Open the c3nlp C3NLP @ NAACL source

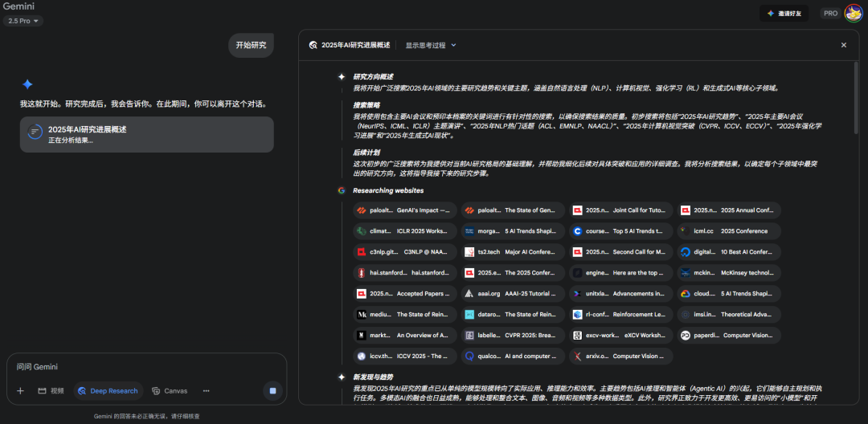[x=404, y=252]
